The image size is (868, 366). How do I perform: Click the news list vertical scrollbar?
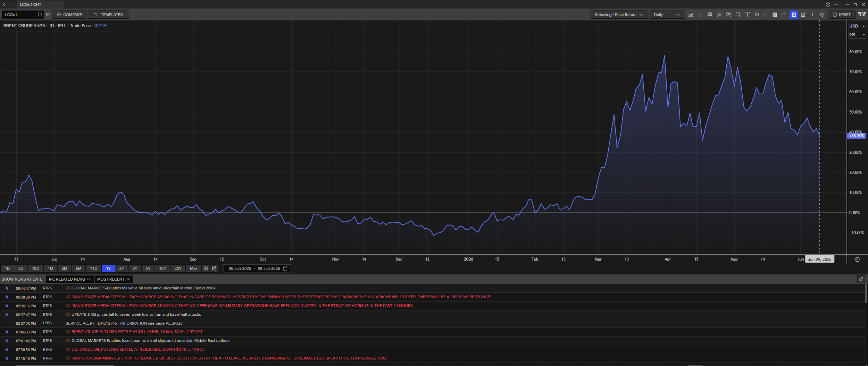pos(866,293)
